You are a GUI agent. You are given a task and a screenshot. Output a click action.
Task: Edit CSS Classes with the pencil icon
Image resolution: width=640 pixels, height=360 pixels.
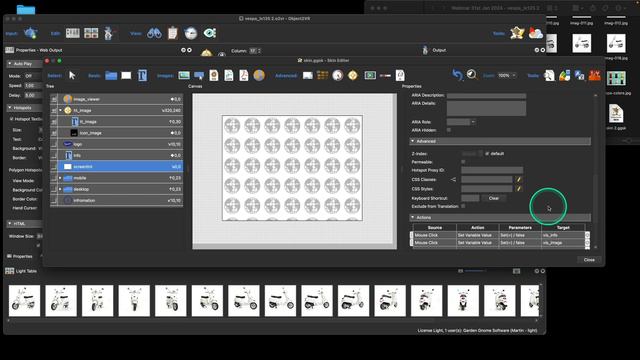click(x=518, y=180)
